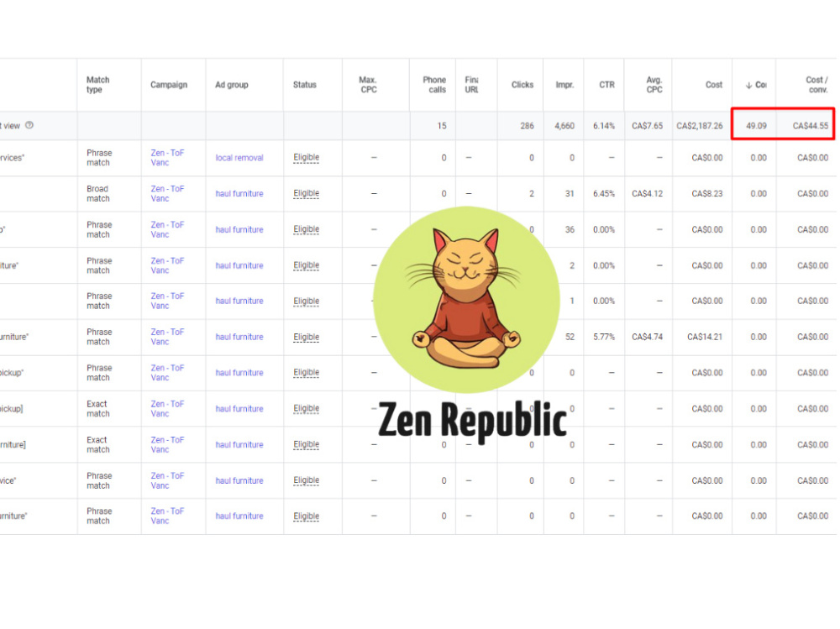Sort by Avg. CPC column header
The width and height of the screenshot is (840, 629).
654,85
